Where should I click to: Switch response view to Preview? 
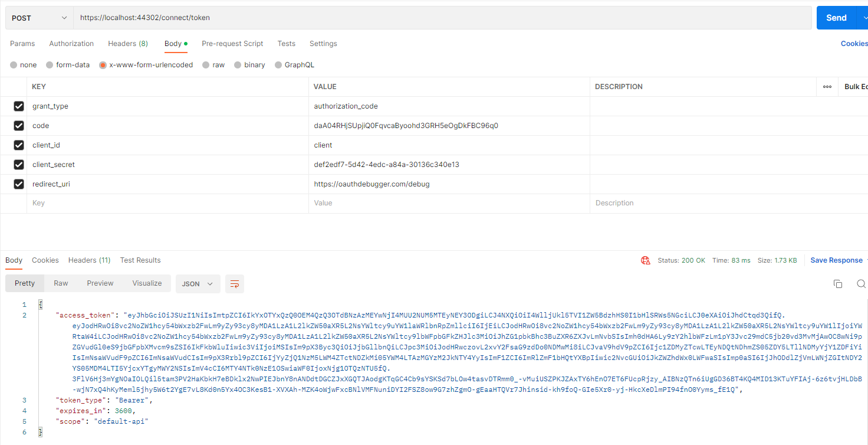pos(100,283)
